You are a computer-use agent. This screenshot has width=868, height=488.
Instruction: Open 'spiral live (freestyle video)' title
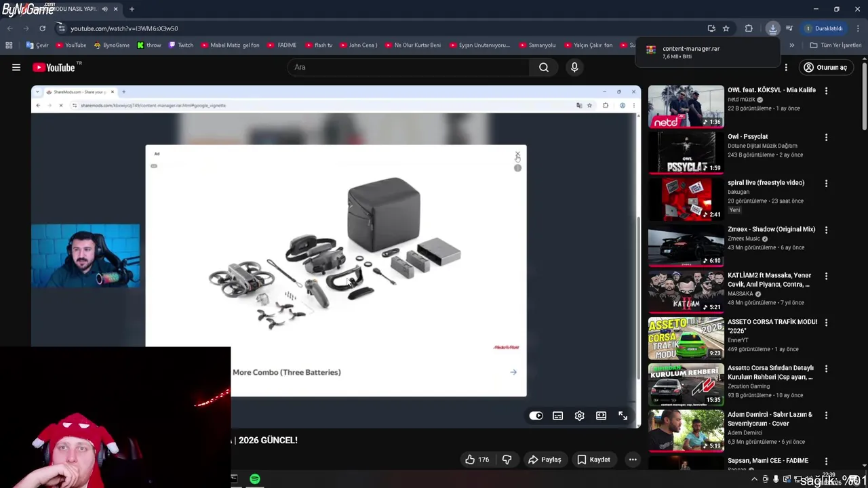766,183
